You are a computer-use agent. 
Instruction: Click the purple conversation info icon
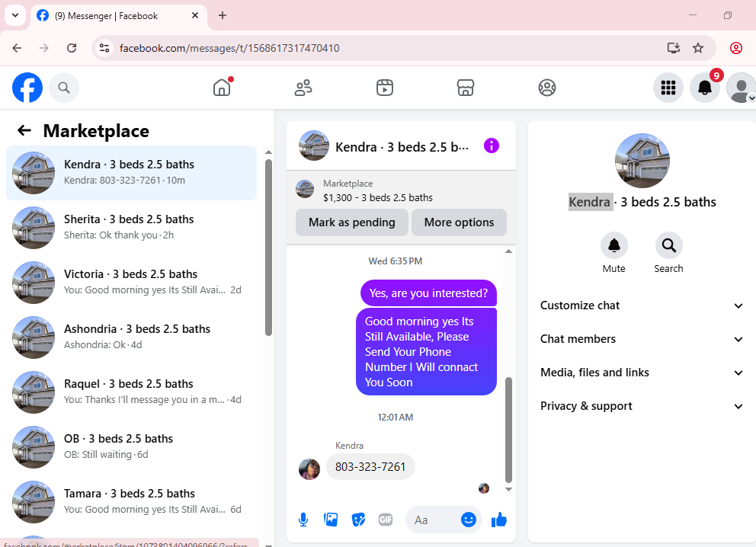pos(491,146)
